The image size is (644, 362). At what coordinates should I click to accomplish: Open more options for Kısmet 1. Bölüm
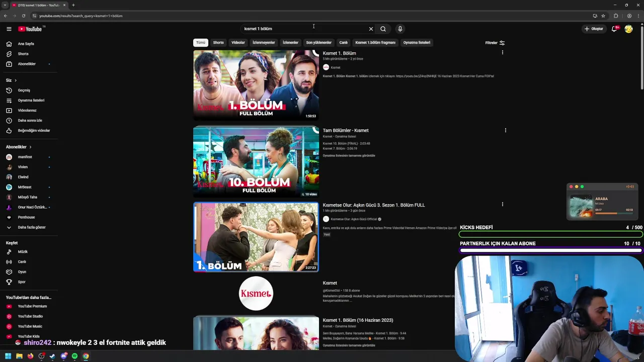[x=502, y=53]
